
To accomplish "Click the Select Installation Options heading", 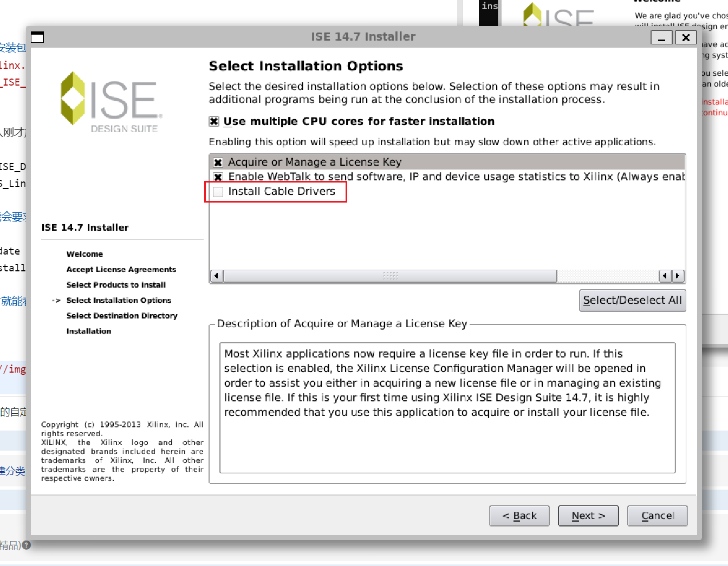I will 306,66.
